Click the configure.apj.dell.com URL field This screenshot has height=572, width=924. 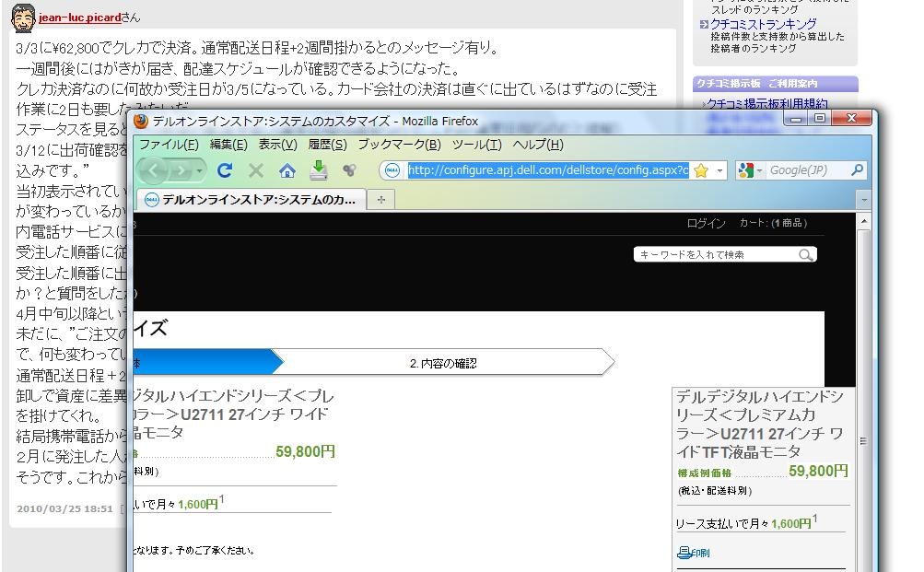(548, 170)
